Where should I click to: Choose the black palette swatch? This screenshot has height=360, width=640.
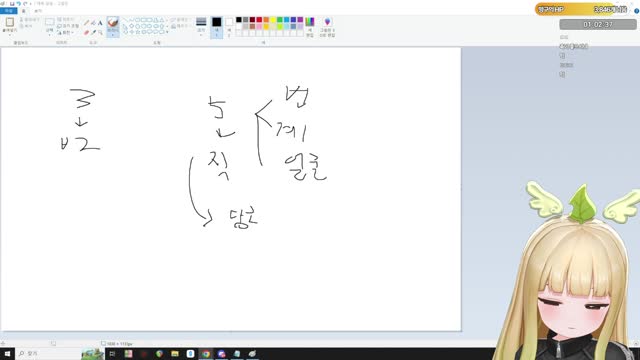tap(239, 20)
